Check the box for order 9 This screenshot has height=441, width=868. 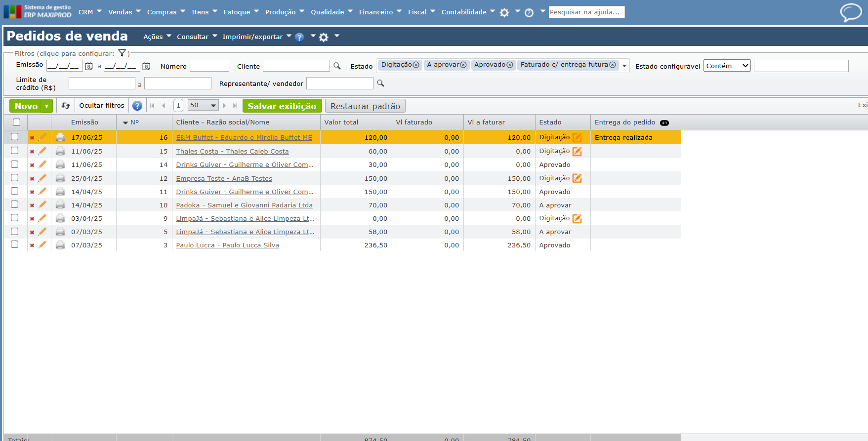[15, 217]
